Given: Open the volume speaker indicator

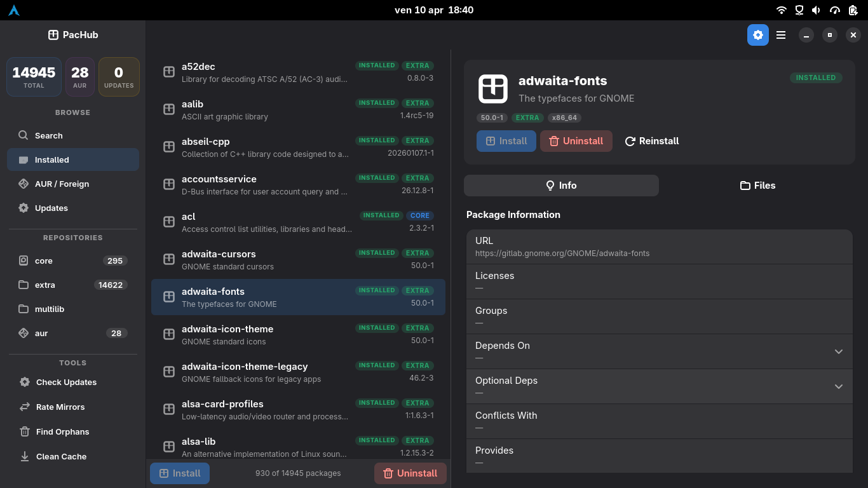Looking at the screenshot, I should click(816, 10).
